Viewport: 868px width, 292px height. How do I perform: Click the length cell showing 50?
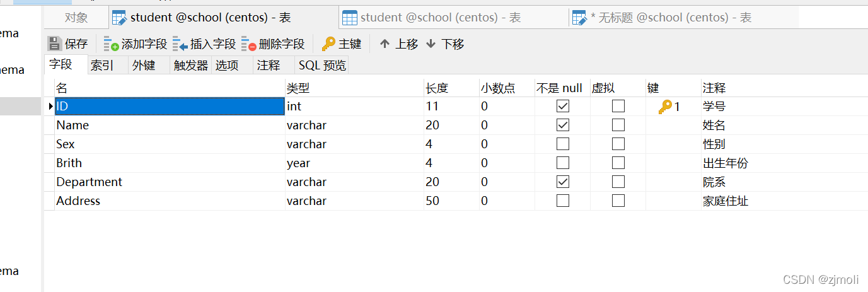[x=451, y=201]
